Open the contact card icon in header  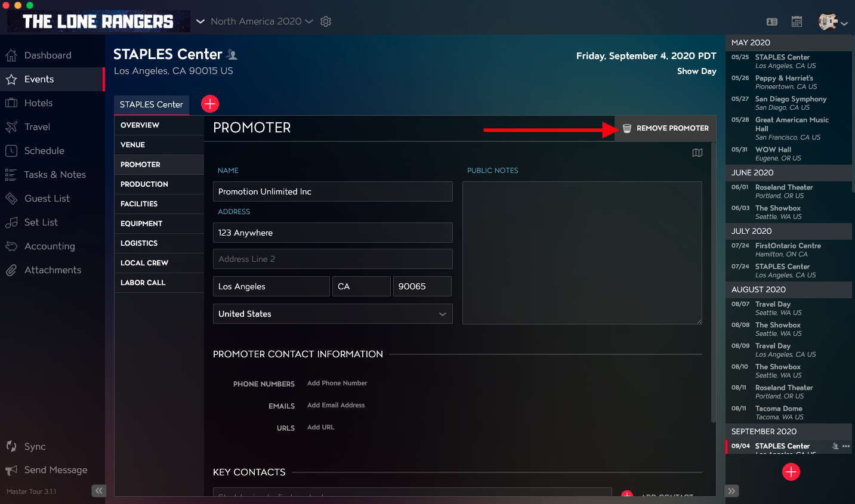tap(772, 21)
